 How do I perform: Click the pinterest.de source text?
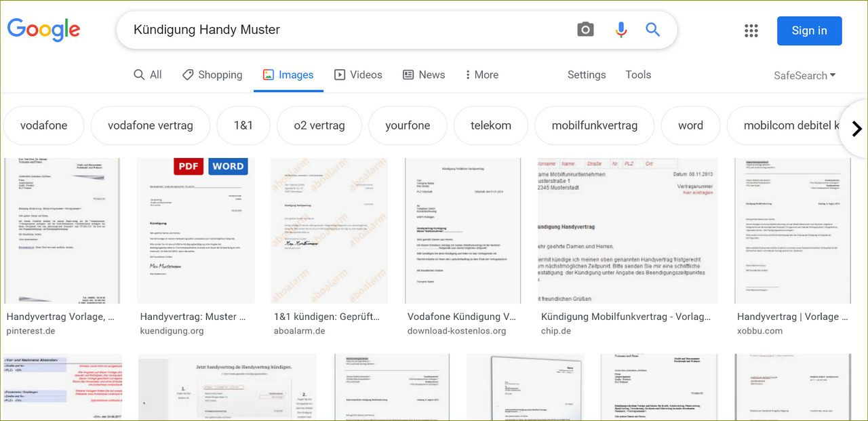point(31,331)
